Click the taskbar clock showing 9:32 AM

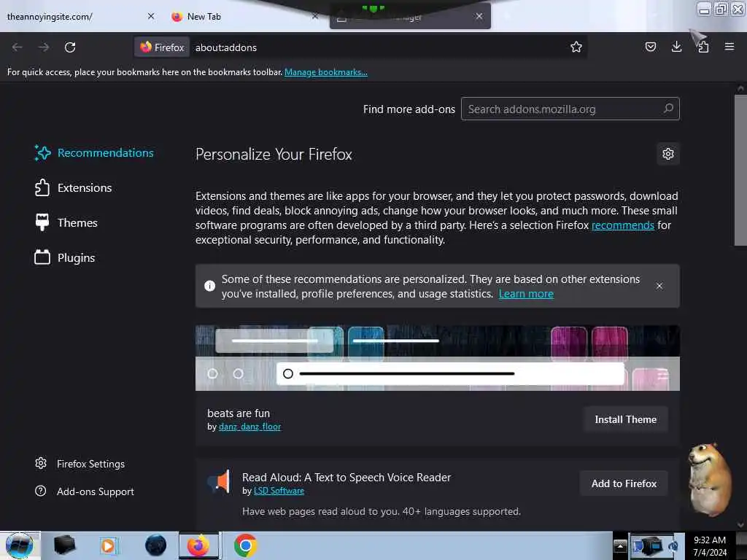point(709,546)
